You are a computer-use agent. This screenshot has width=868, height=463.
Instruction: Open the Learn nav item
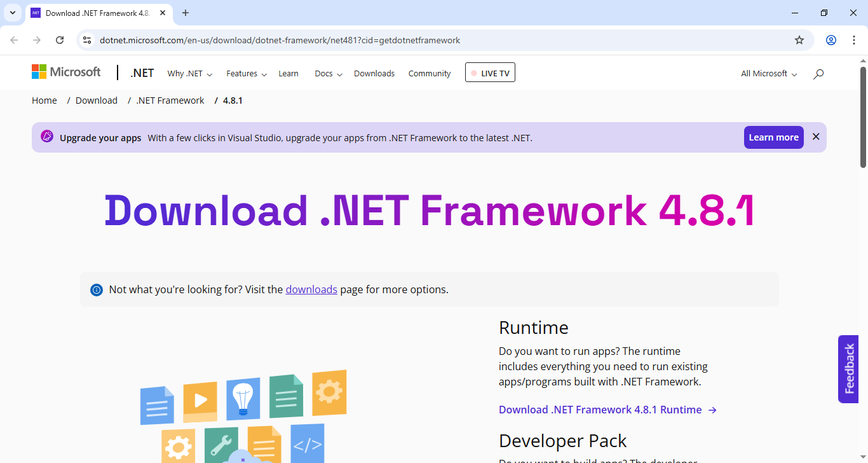pos(288,74)
